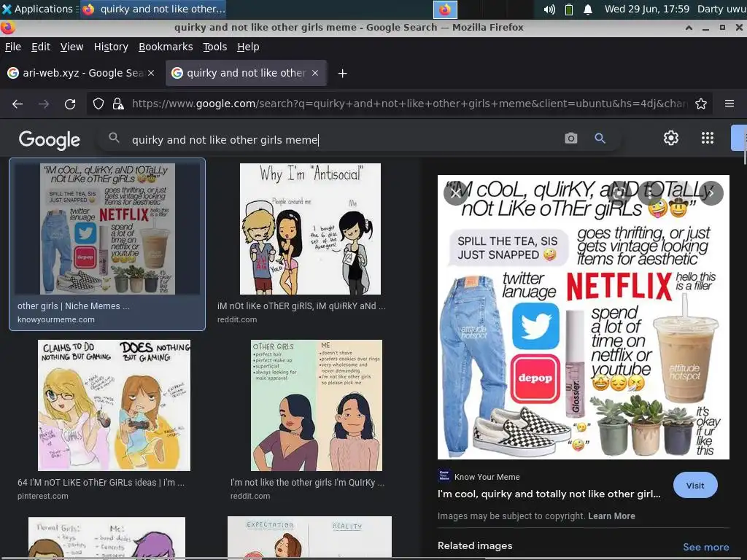Adjust volume from system tray speaker
Image resolution: width=747 pixels, height=560 pixels.
pos(549,9)
